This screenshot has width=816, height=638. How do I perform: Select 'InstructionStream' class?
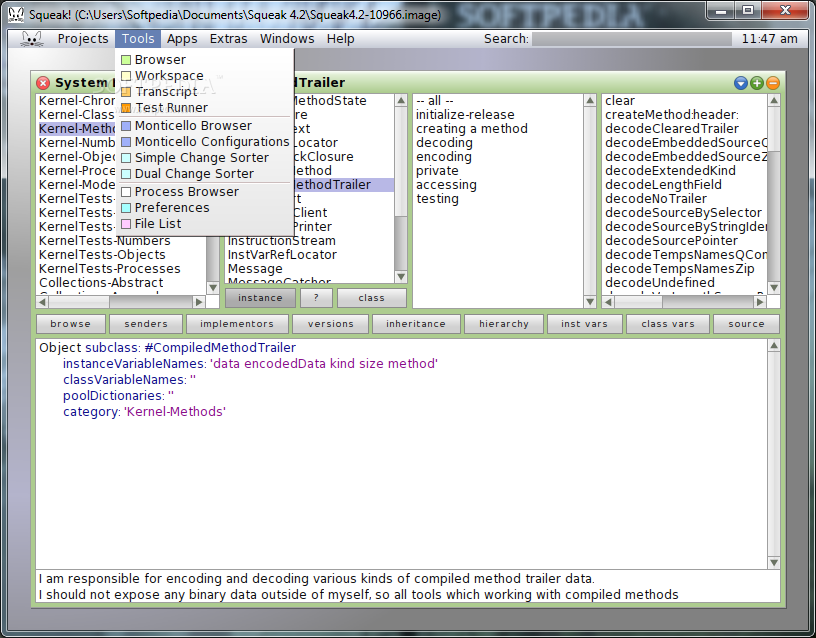click(x=282, y=241)
